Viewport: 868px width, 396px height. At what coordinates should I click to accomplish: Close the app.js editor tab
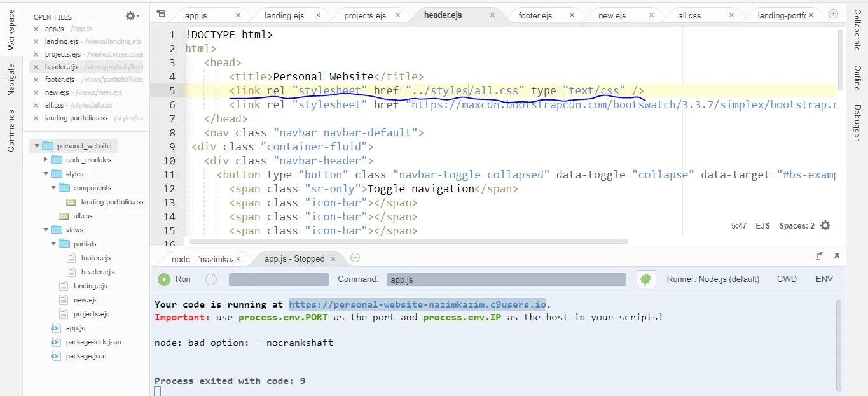(238, 15)
